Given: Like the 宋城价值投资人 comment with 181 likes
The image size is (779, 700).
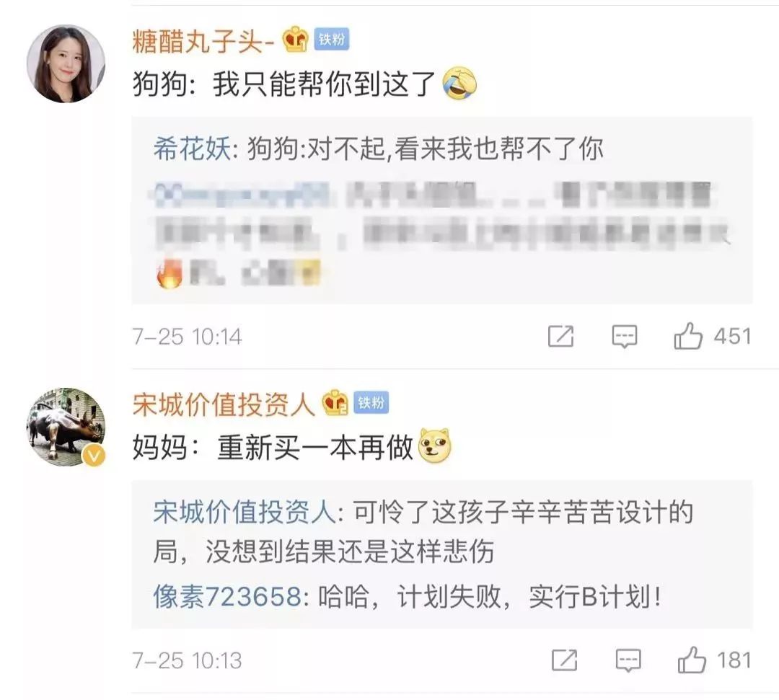Looking at the screenshot, I should click(x=692, y=660).
